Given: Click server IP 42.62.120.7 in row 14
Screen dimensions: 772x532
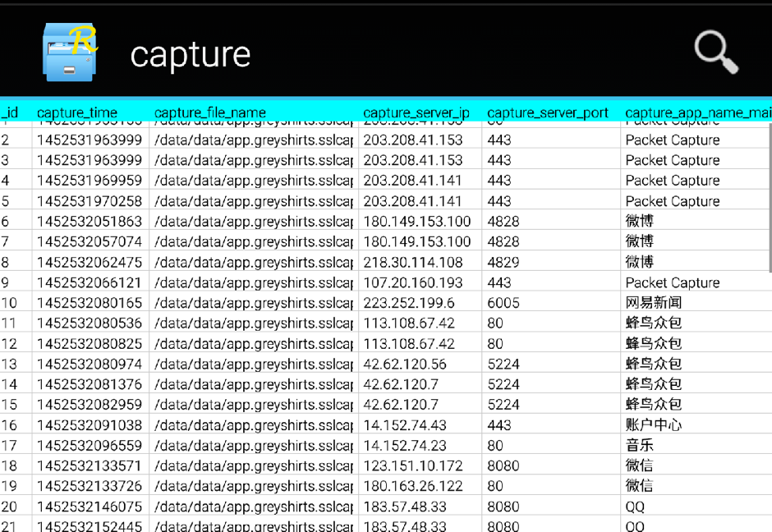Looking at the screenshot, I should tap(401, 384).
